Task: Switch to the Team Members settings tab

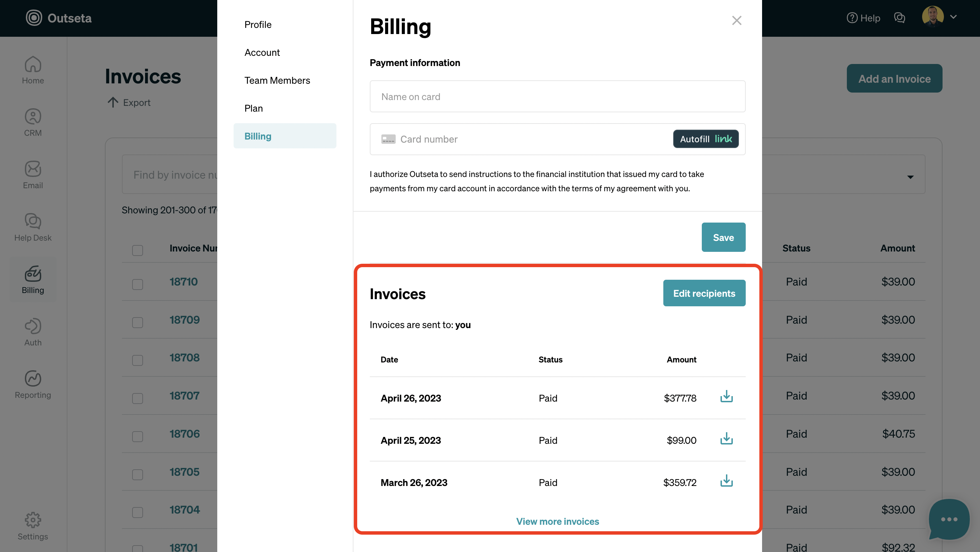Action: (x=277, y=80)
